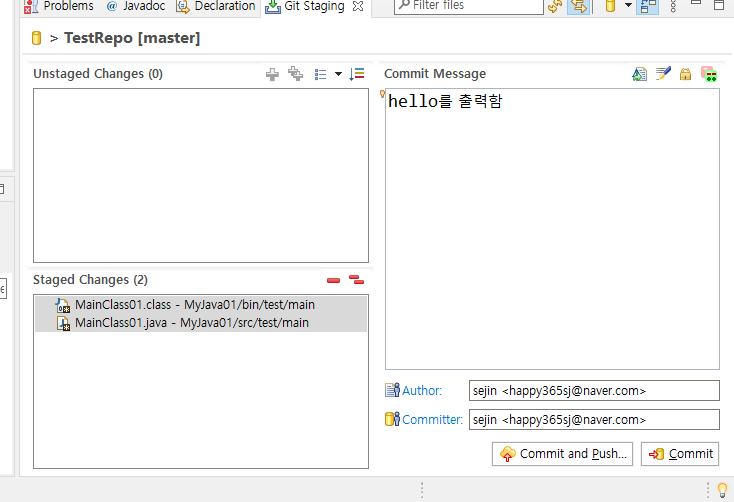Click the Author input field
The image size is (734, 502).
pos(594,391)
